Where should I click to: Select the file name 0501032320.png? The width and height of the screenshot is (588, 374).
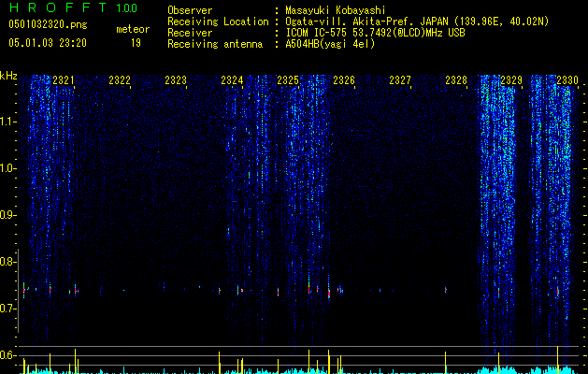48,25
